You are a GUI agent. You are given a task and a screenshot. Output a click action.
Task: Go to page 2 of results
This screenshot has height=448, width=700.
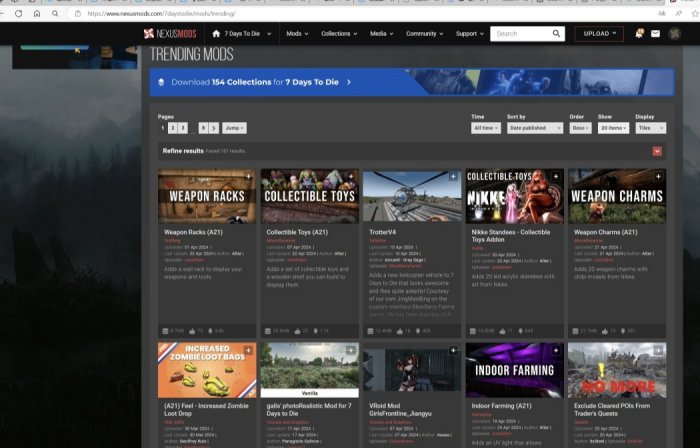(x=173, y=128)
